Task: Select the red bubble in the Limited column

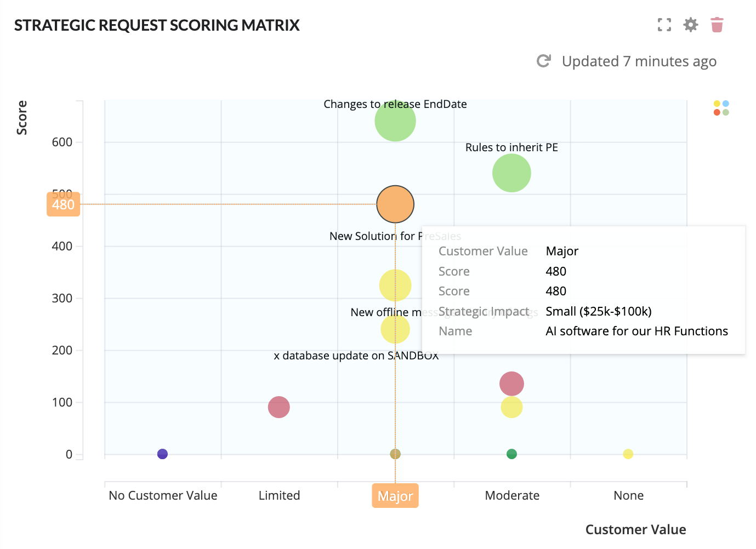Action: pyautogui.click(x=278, y=407)
